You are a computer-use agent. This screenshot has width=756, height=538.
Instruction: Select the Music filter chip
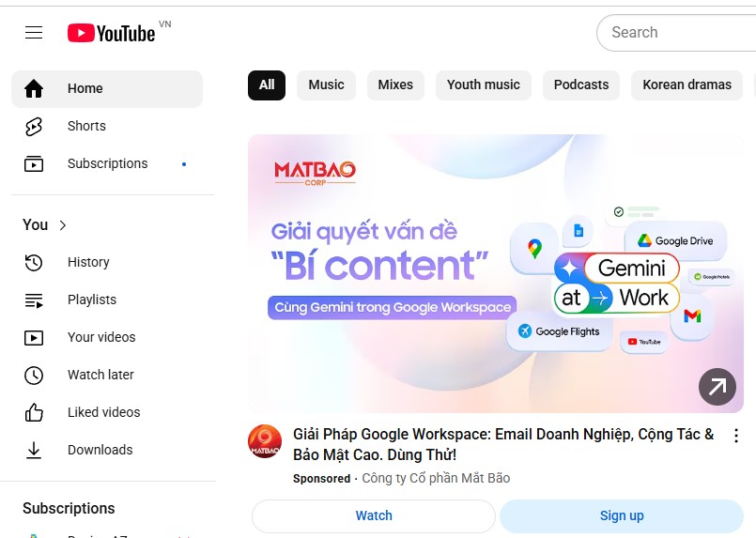(327, 85)
